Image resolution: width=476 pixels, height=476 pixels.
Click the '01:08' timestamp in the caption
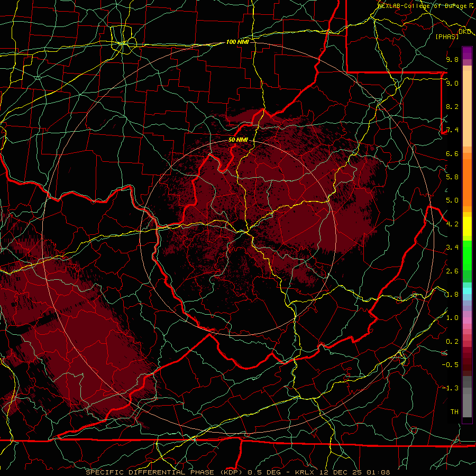[378, 472]
